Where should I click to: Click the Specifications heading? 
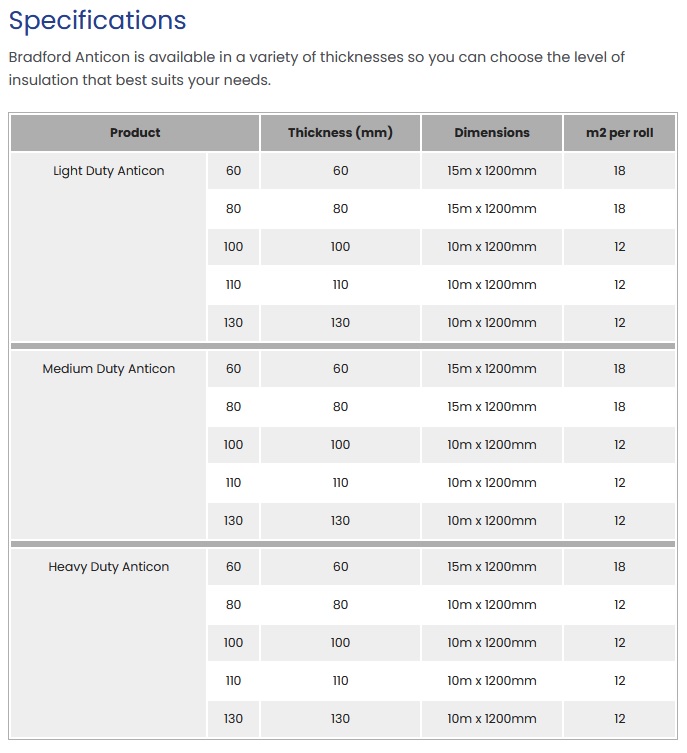click(x=97, y=21)
